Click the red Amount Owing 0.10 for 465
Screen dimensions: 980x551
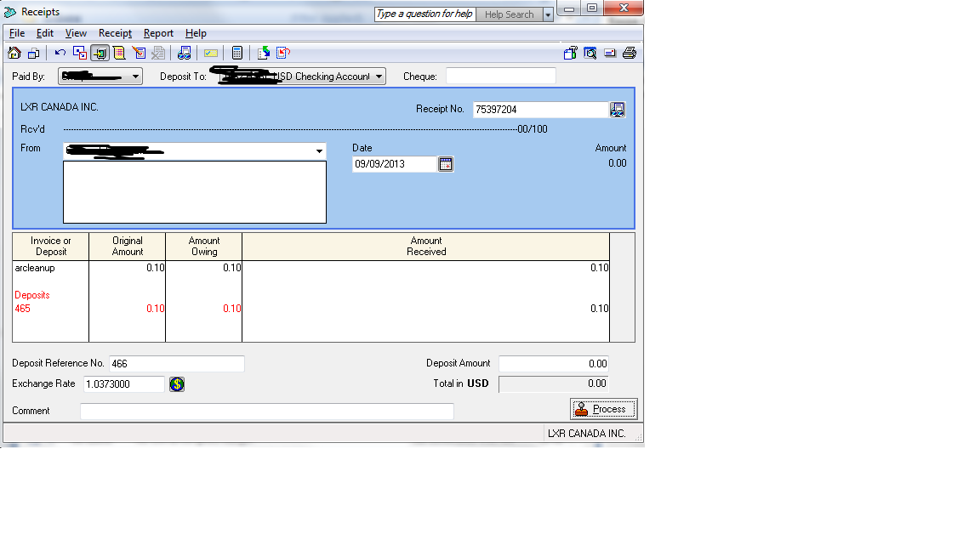click(x=232, y=309)
